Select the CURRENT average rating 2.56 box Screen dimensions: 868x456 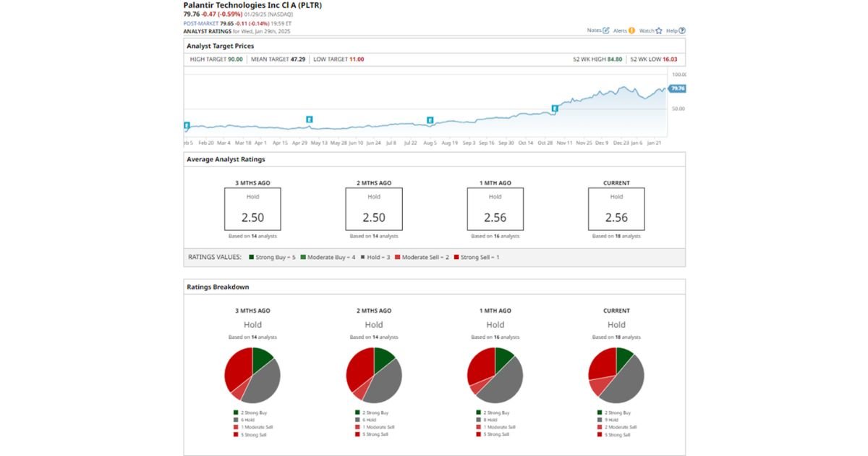click(x=616, y=210)
